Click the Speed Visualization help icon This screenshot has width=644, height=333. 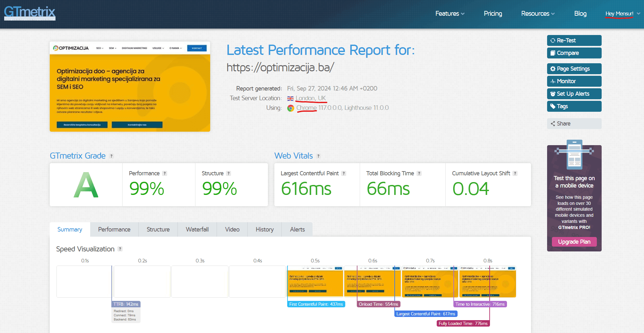click(x=120, y=249)
